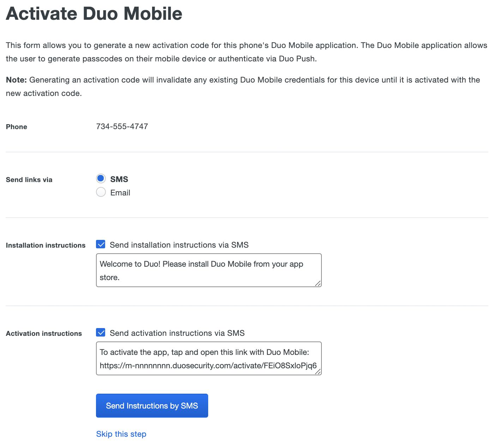This screenshot has height=448, width=494.
Task: Click the Email radio label text
Action: [120, 193]
